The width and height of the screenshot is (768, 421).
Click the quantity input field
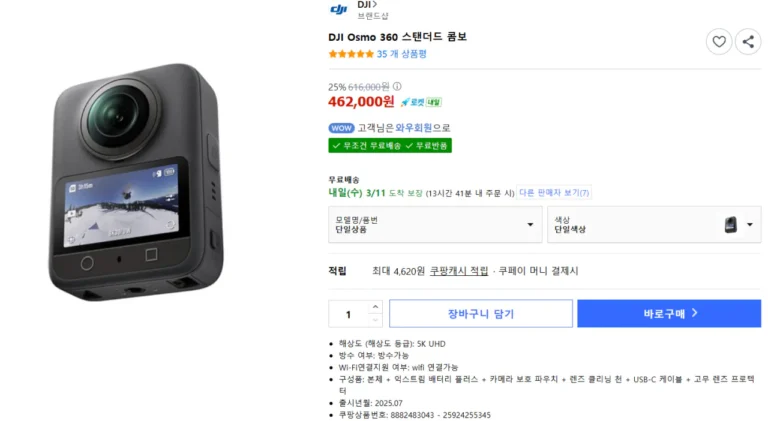click(x=348, y=314)
